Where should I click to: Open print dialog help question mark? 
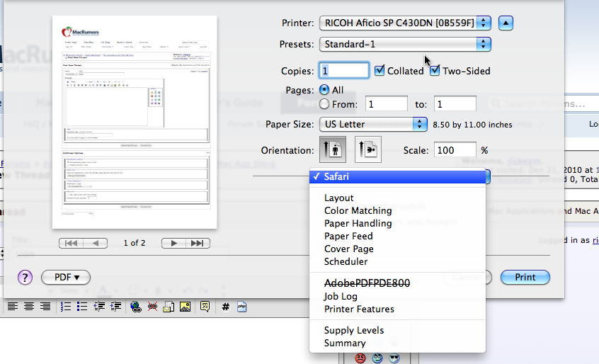(25, 278)
